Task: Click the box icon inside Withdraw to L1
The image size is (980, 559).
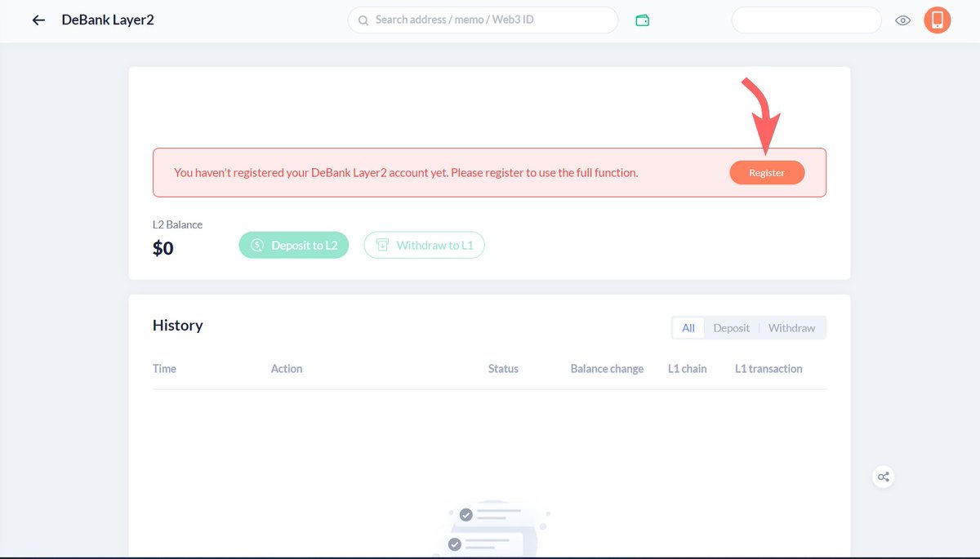Action: pos(383,245)
